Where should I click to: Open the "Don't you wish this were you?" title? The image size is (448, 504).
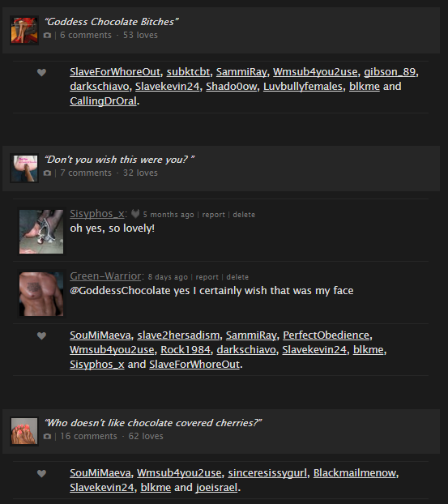[x=119, y=160]
